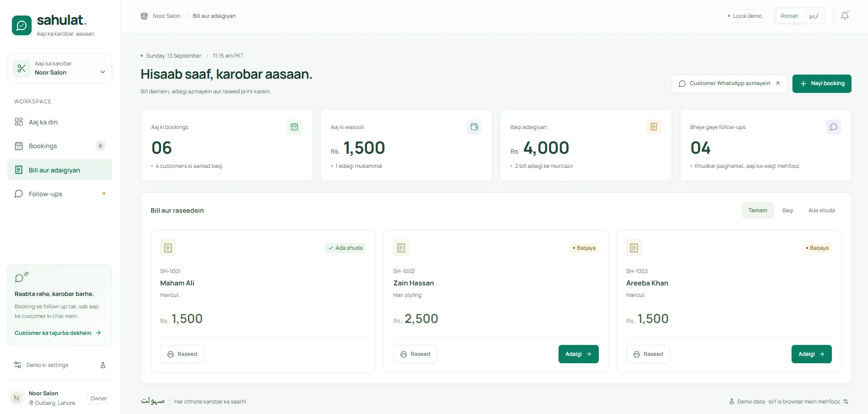Open notifications bell
This screenshot has width=868, height=414.
click(845, 16)
